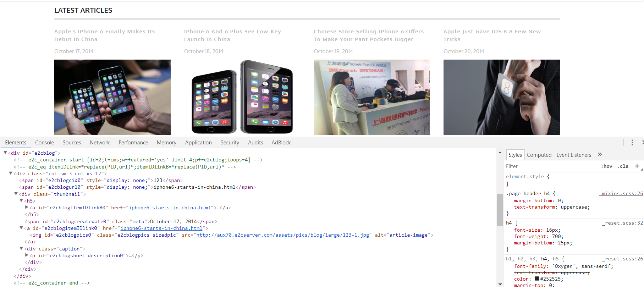644x287 pixels.
Task: Click the 'October 20, 2014' date text
Action: 464,51
